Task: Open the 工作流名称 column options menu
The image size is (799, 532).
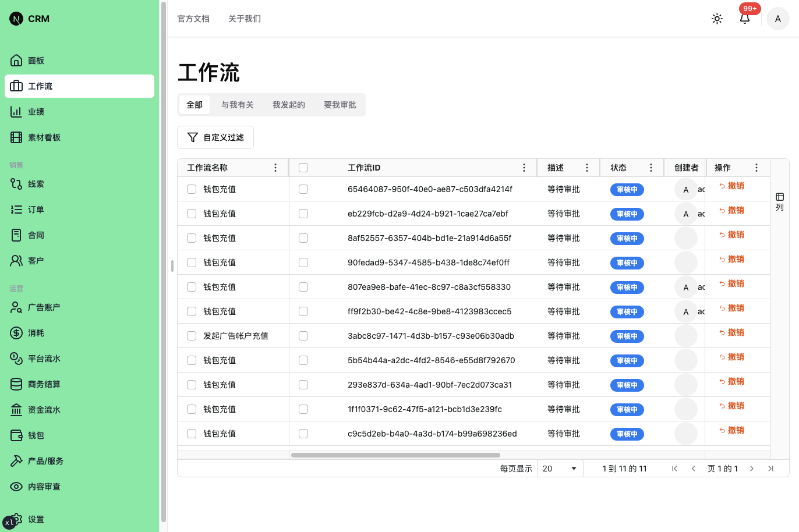Action: [x=275, y=167]
